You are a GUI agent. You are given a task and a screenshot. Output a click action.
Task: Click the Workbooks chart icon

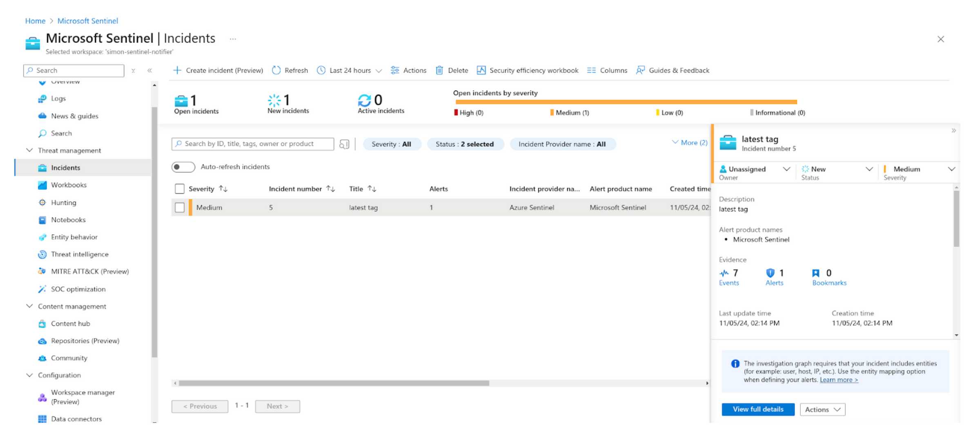click(42, 185)
